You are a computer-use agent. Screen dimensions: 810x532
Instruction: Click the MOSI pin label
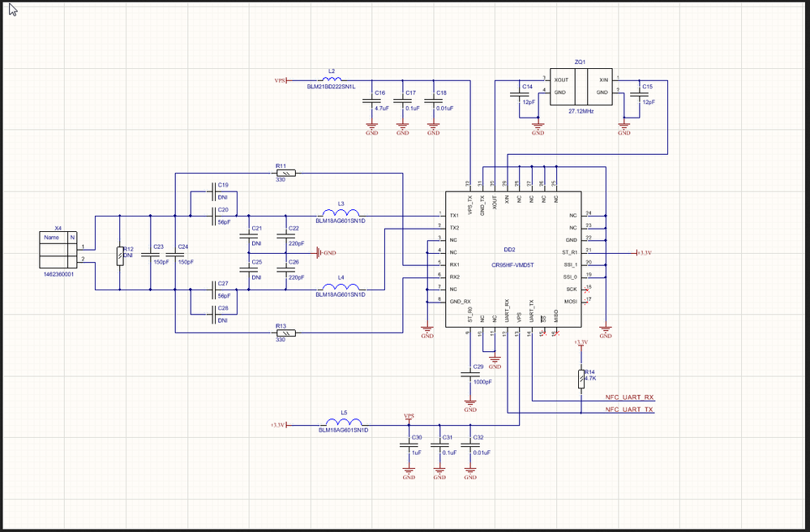[x=571, y=302]
